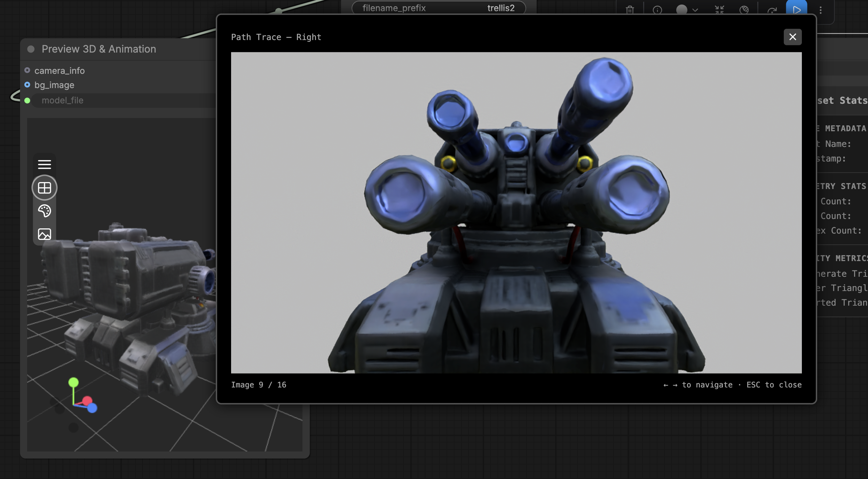Click the Preview 3D node collapse dot

tap(31, 49)
